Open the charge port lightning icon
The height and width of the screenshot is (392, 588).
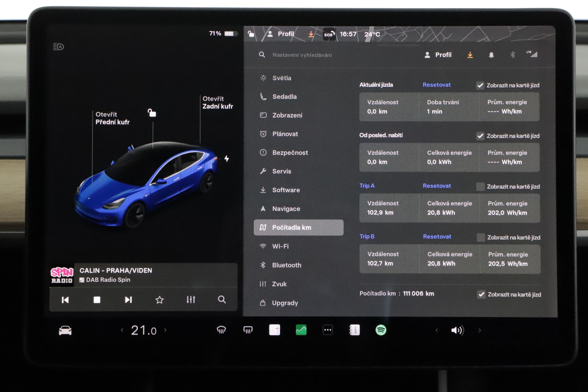[x=227, y=158]
